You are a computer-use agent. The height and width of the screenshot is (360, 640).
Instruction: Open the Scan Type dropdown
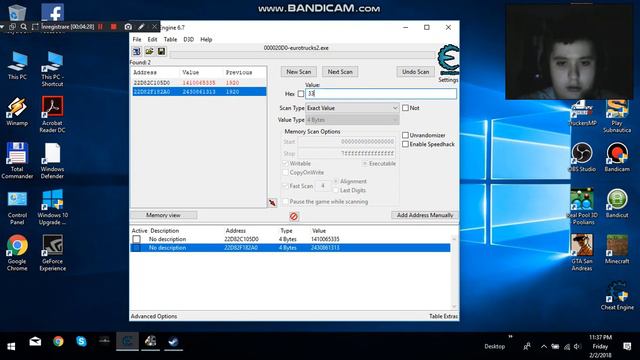point(352,108)
